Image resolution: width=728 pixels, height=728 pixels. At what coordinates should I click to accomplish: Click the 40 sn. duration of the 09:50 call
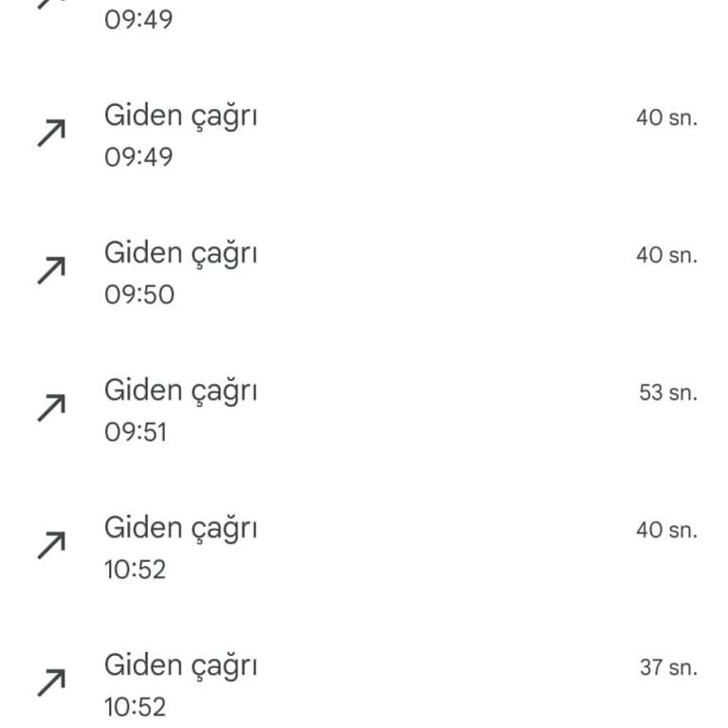click(x=666, y=255)
